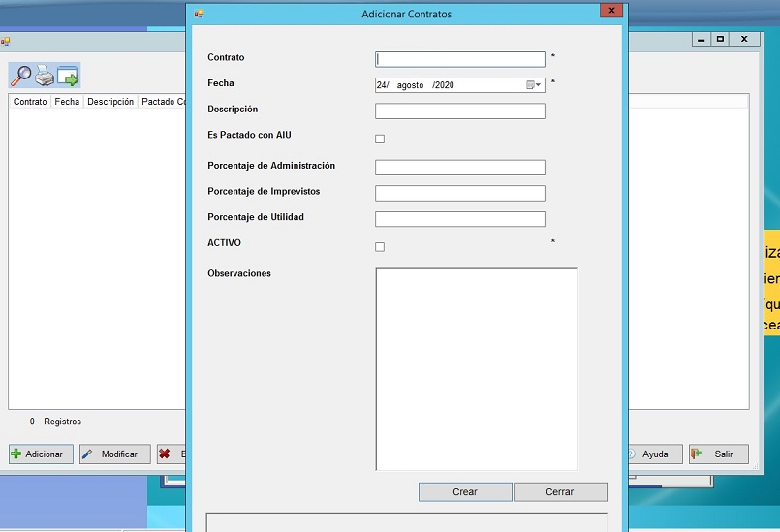Select the Contrato column header

click(x=30, y=102)
